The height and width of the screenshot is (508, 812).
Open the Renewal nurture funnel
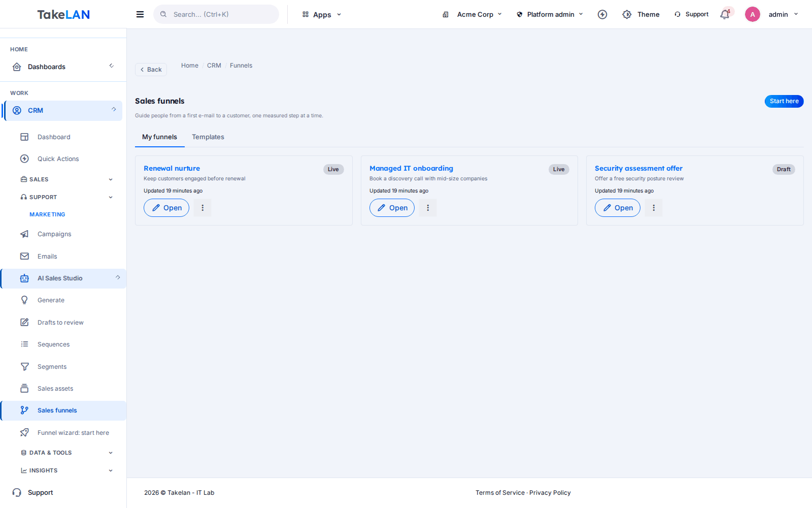(166, 208)
